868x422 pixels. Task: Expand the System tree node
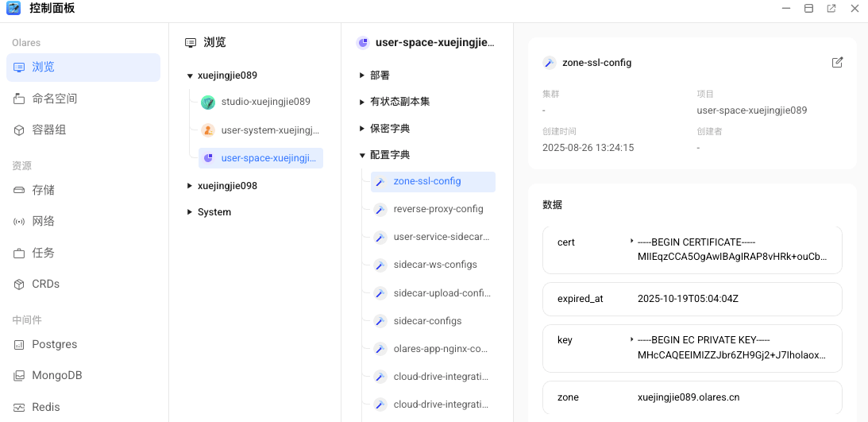[x=190, y=212]
